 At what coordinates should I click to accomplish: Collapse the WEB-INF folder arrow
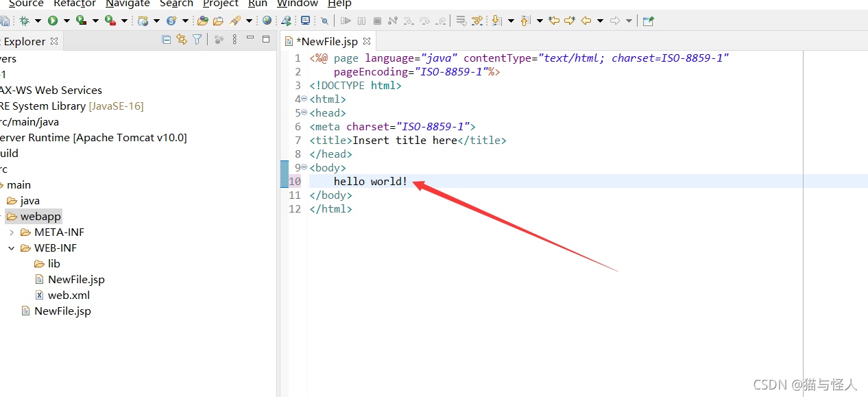click(x=12, y=248)
